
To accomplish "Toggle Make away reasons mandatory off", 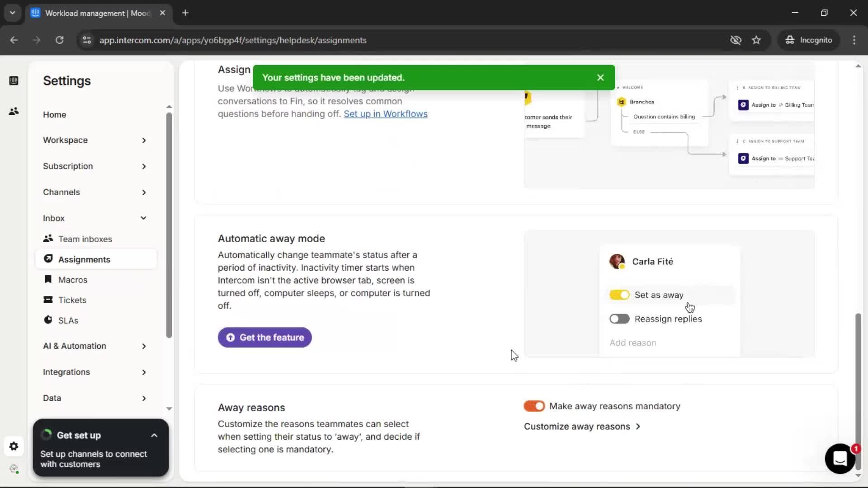I will (534, 406).
